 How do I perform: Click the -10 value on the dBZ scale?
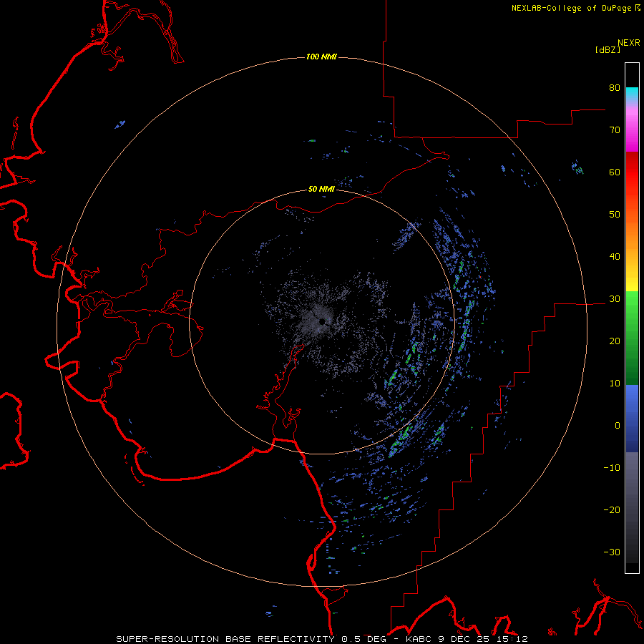612,468
